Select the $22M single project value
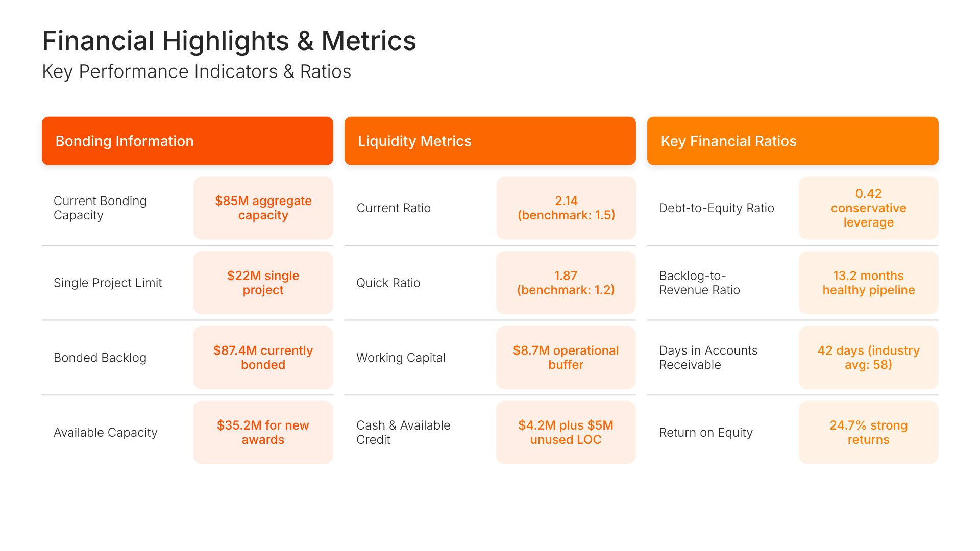The width and height of the screenshot is (980, 551). (263, 283)
